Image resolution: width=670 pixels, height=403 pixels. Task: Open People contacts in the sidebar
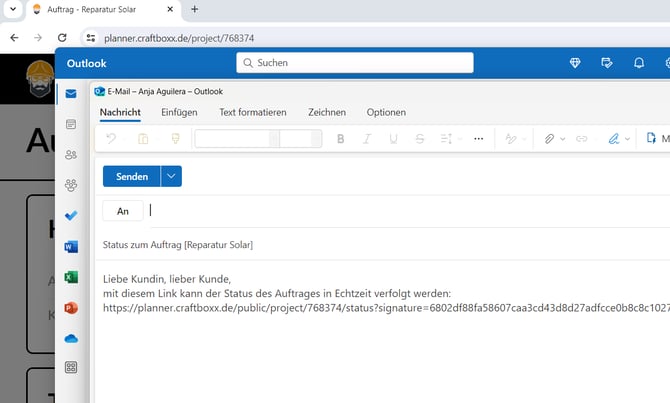(x=70, y=155)
